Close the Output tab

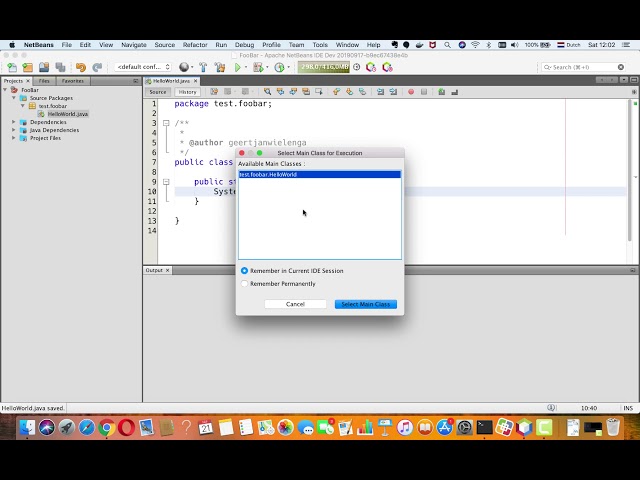(x=167, y=270)
